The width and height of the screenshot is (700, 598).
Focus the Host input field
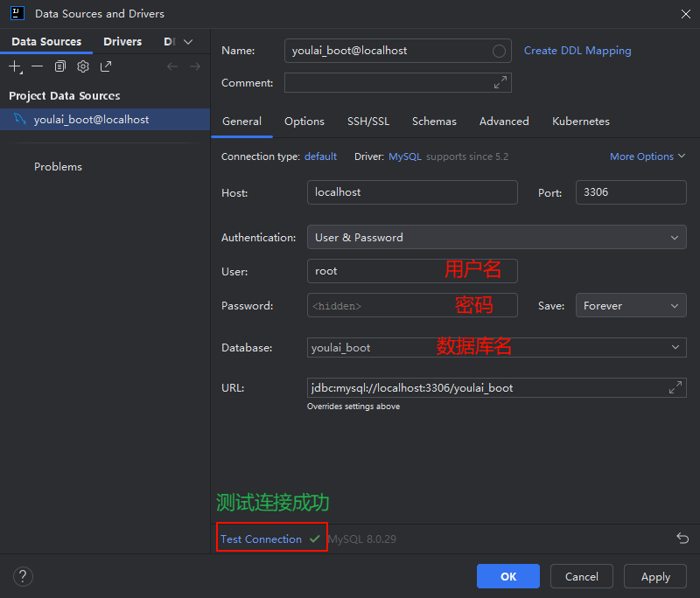point(412,192)
